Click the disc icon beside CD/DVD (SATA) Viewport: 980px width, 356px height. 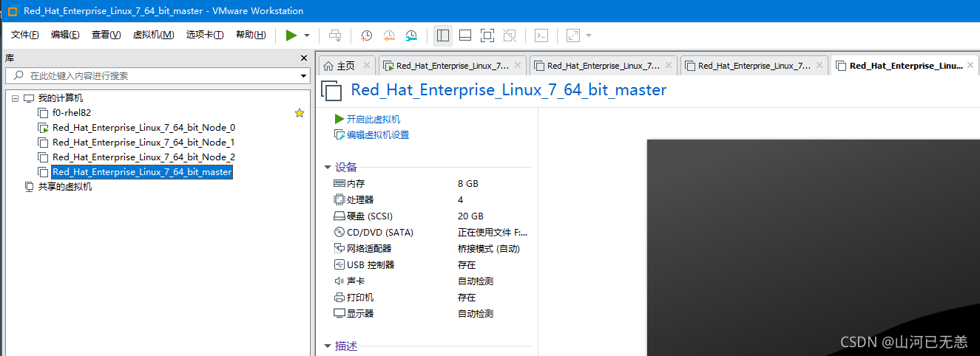[x=339, y=233]
